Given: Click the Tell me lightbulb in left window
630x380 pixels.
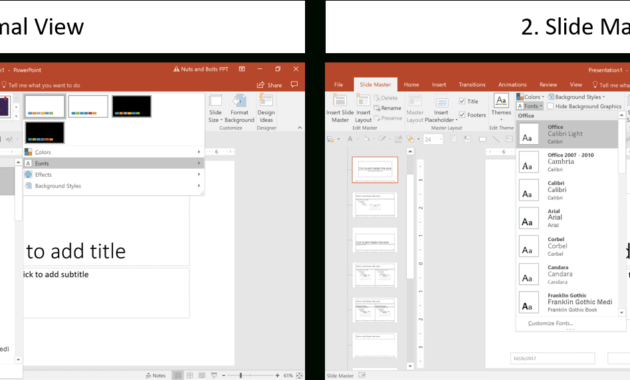Looking at the screenshot, I should pyautogui.click(x=4, y=85).
